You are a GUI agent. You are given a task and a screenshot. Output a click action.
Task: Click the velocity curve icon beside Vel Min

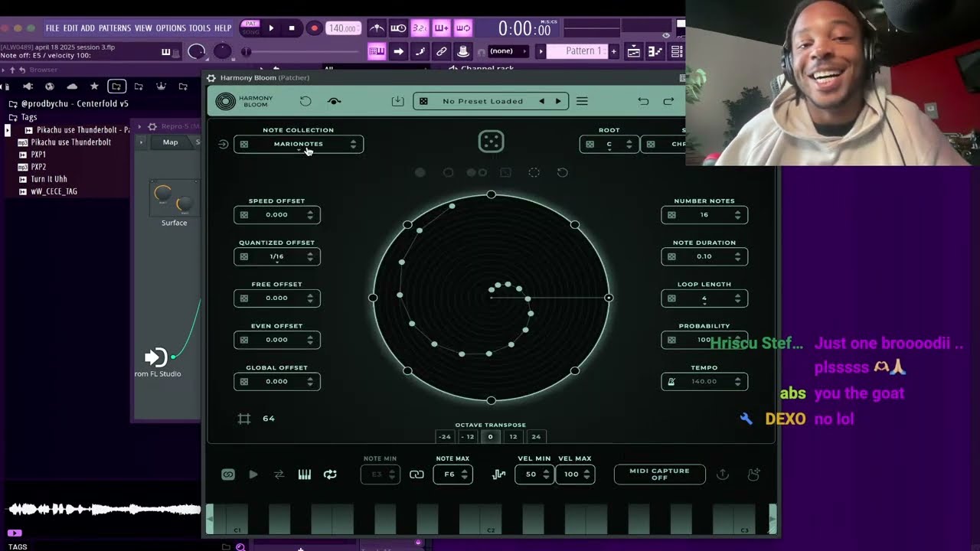tap(499, 474)
